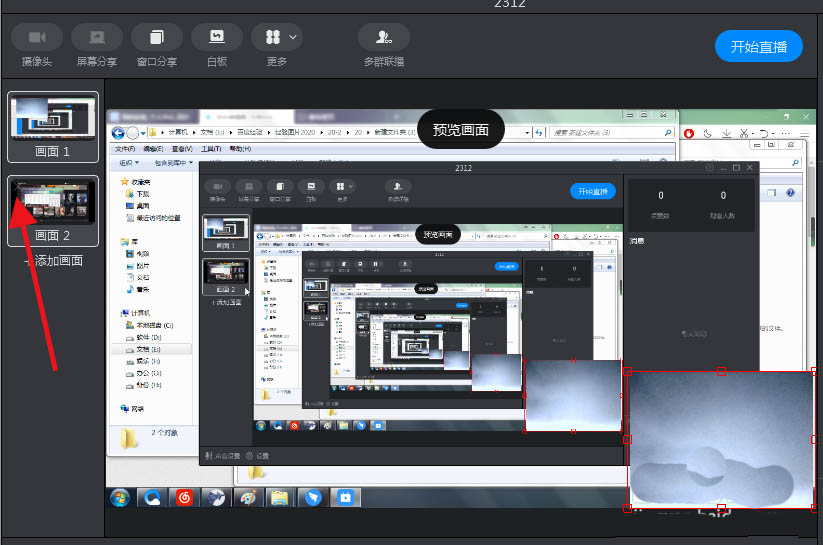The image size is (823, 545).
Task: Select 娱乐 (F:) in largest Explorer sidebar
Action: pos(143,361)
